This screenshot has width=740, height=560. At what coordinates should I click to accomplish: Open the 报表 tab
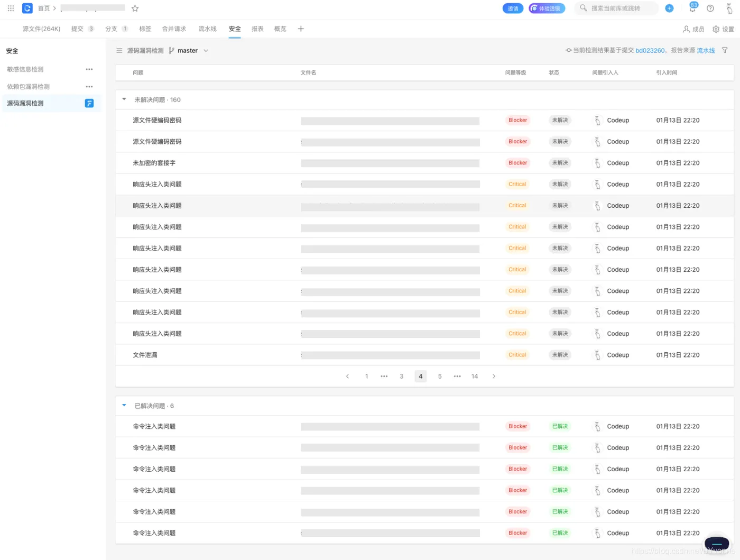pos(257,29)
